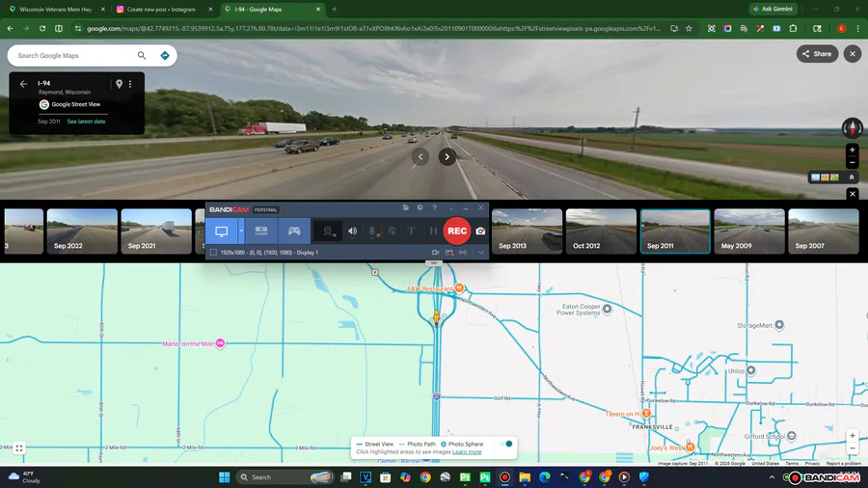Open the Windows Start menu
Image resolution: width=868 pixels, height=488 pixels.
[x=224, y=477]
